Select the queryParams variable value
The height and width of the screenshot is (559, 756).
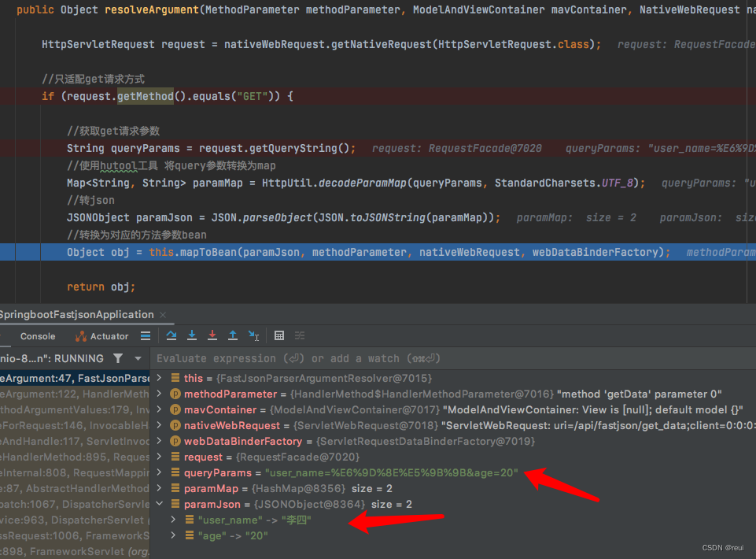click(392, 473)
